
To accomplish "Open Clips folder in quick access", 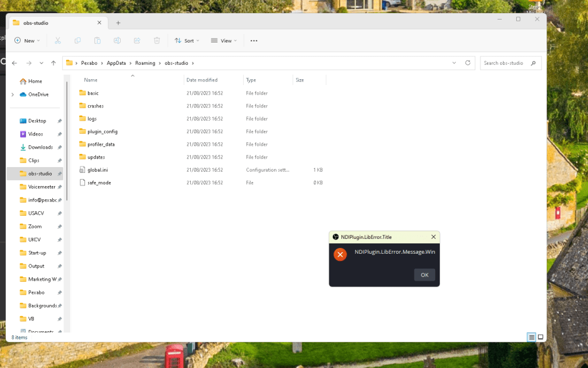I will [x=35, y=160].
